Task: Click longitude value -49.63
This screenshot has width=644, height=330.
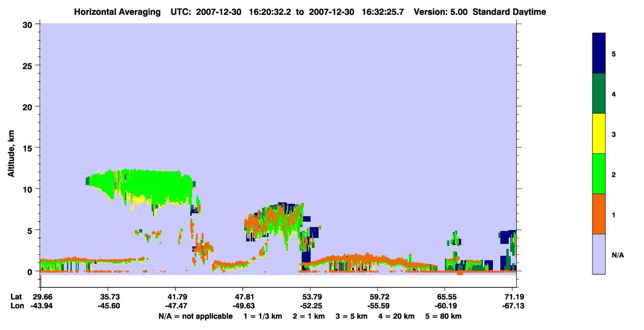Action: 243,306
